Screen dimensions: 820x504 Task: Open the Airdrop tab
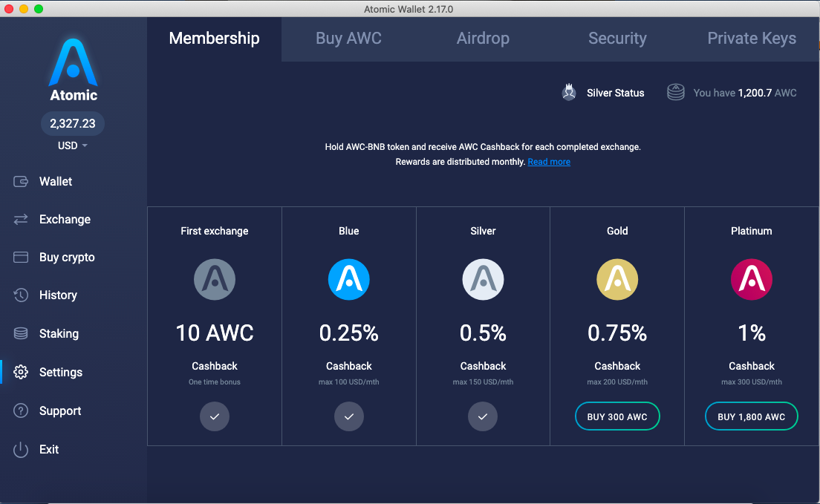(483, 39)
